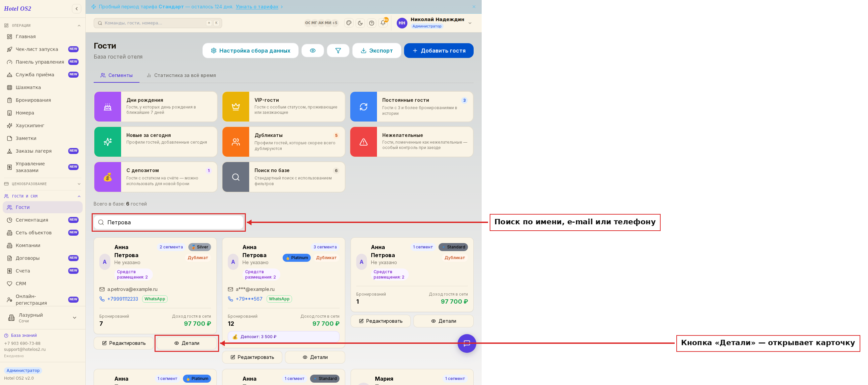The height and width of the screenshot is (385, 868).
Task: Close the trial period banner
Action: [474, 7]
